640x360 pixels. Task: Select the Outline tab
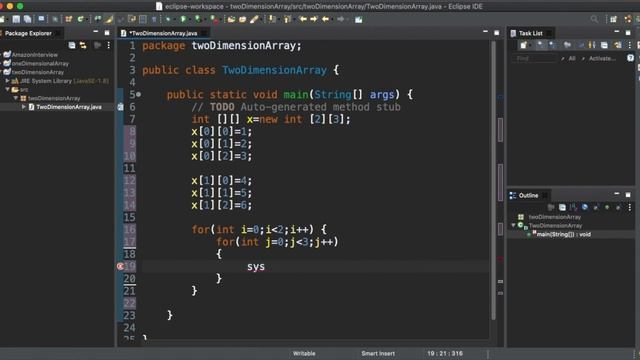point(528,196)
